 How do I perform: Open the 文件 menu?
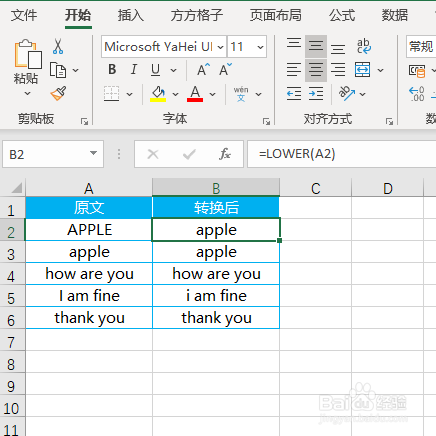tap(24, 15)
